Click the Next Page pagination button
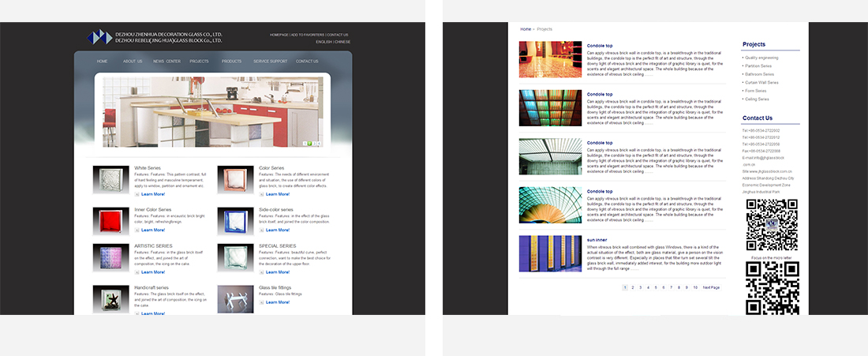The height and width of the screenshot is (356, 868). 711,288
